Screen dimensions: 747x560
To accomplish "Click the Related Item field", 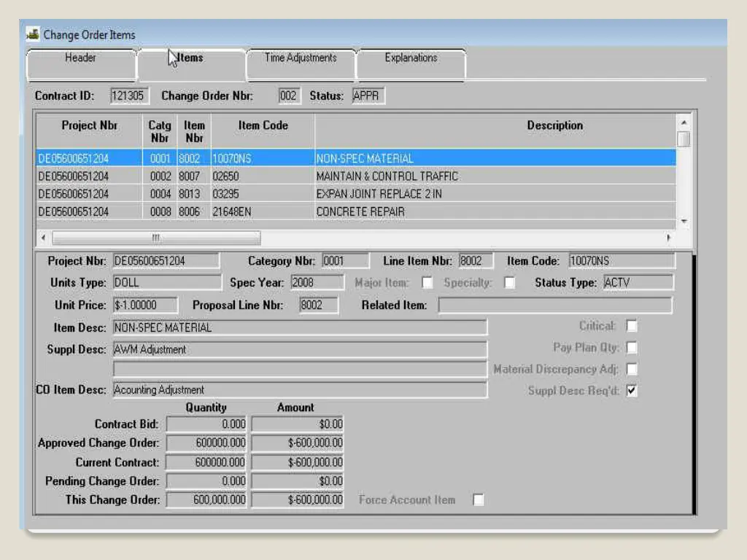I will [x=555, y=306].
